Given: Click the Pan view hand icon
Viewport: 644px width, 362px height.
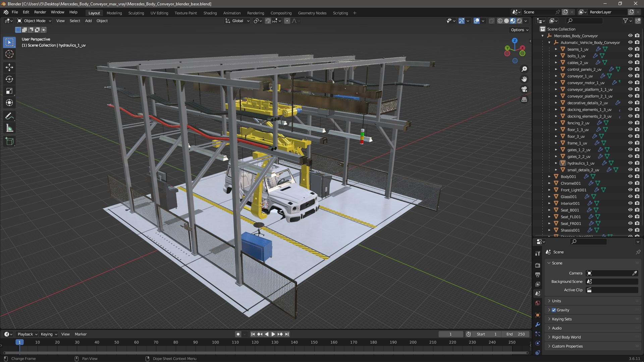Looking at the screenshot, I should click(x=524, y=79).
